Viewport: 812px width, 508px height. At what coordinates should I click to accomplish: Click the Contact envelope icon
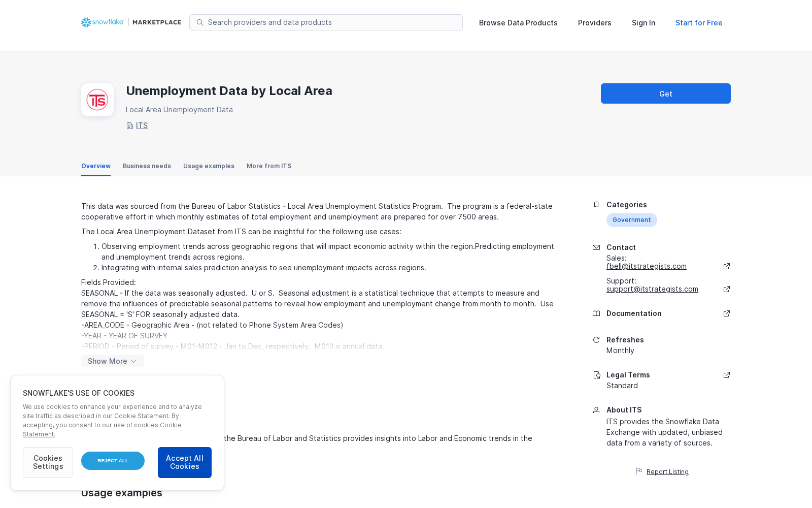point(596,247)
